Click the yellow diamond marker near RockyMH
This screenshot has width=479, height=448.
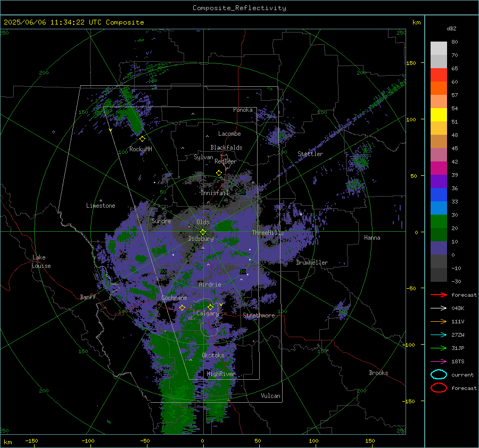(x=142, y=139)
